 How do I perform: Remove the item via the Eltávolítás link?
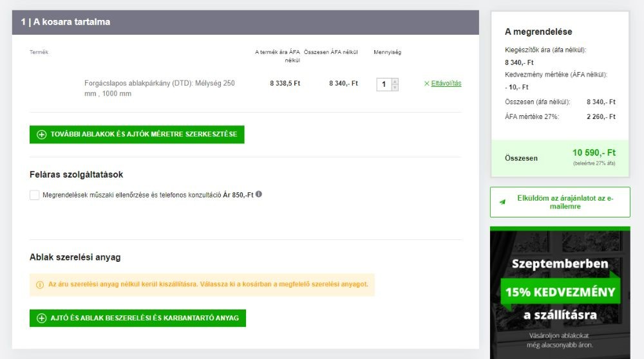446,84
